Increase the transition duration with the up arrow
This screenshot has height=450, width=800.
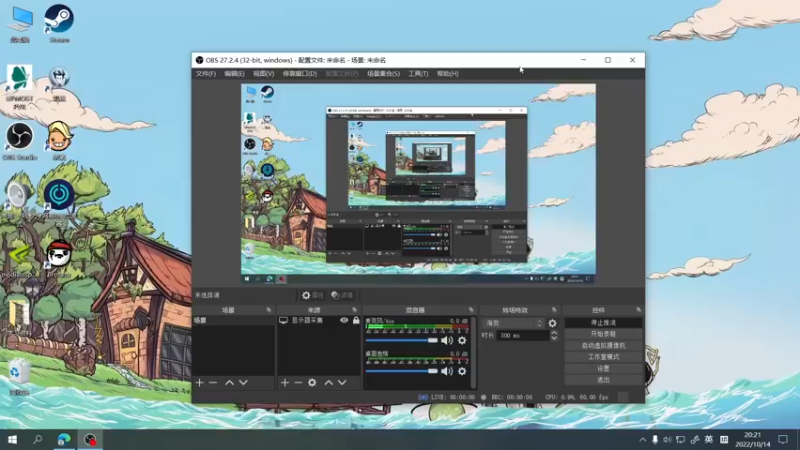tap(554, 333)
